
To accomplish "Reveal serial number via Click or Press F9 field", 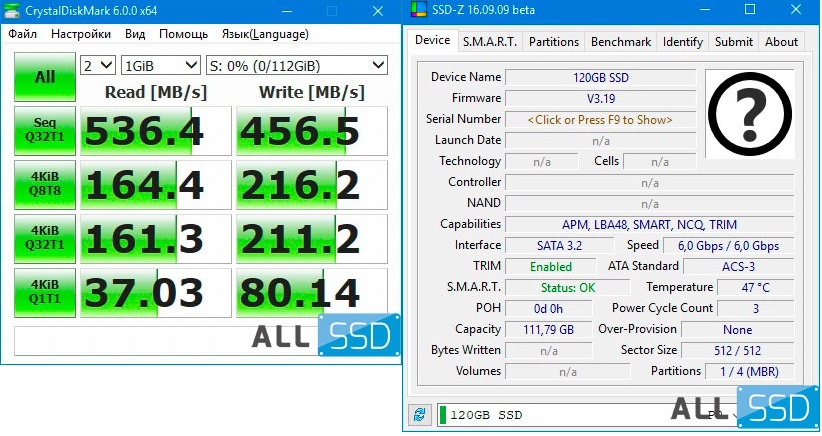I will tap(600, 120).
